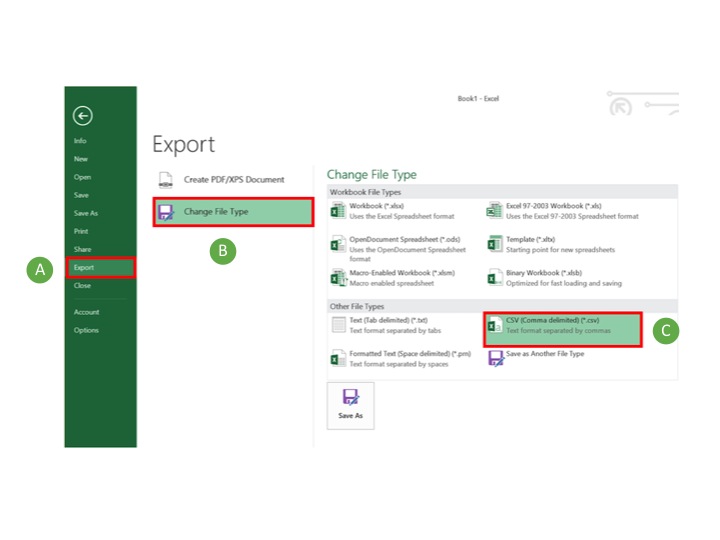The image size is (720, 540).
Task: Open the Info page
Action: tap(80, 141)
